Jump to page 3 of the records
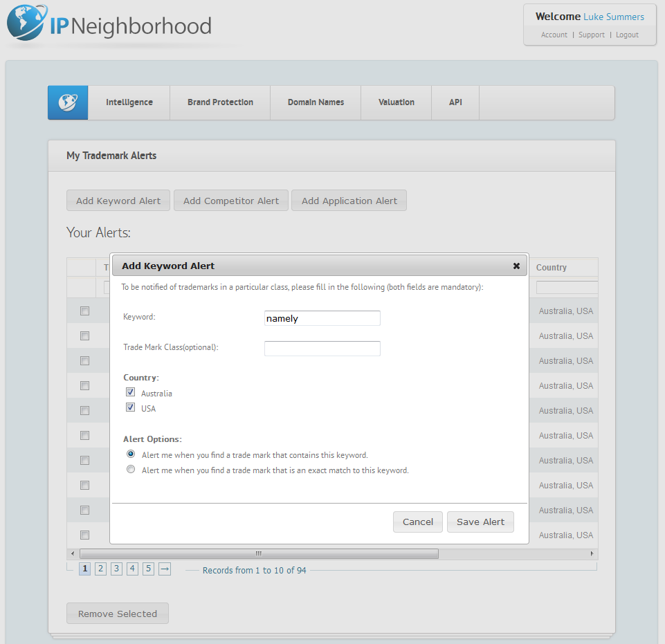 (116, 569)
